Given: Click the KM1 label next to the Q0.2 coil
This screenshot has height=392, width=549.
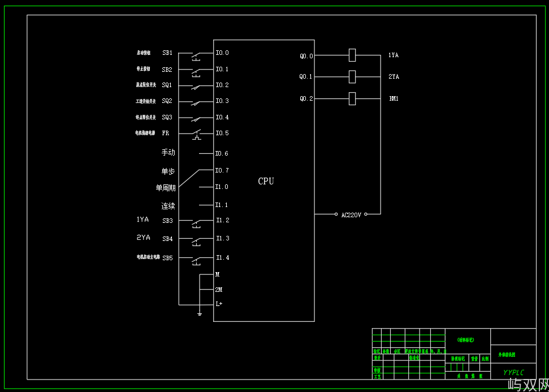Looking at the screenshot, I should point(394,99).
